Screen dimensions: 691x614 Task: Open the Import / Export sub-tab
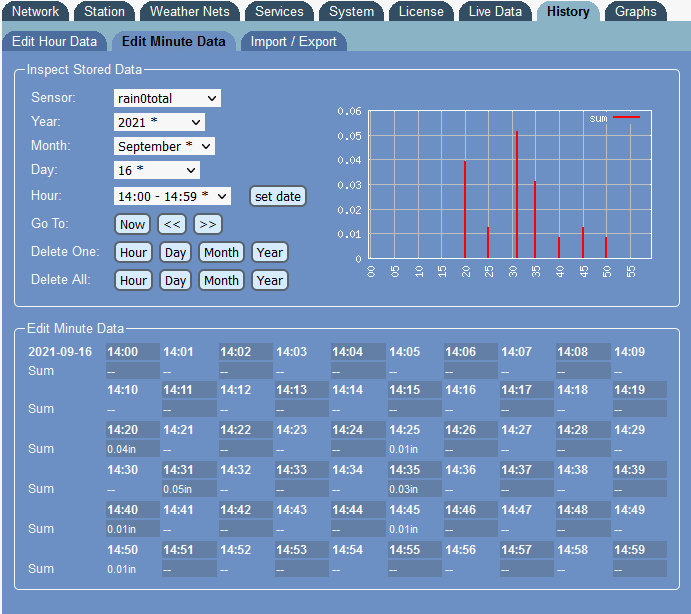pyautogui.click(x=293, y=41)
